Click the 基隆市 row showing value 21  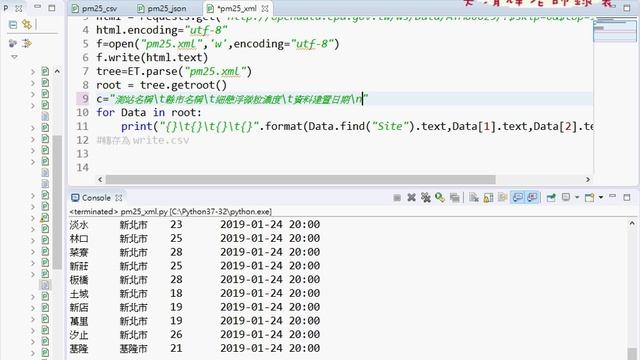click(x=195, y=349)
